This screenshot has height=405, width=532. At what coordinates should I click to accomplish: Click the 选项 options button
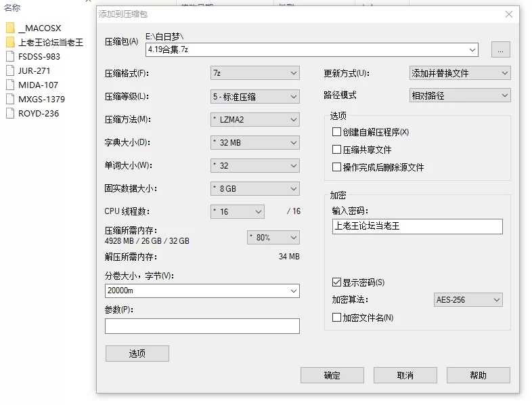(x=137, y=354)
